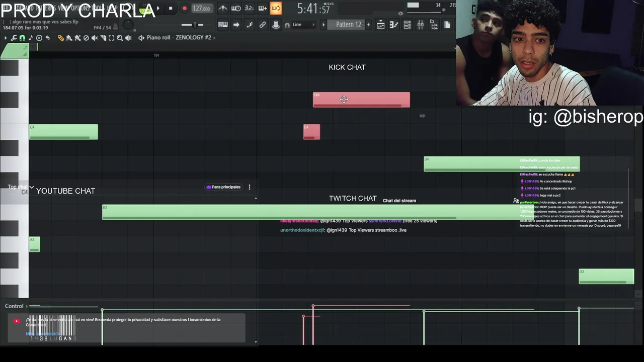Click the note-slide icon next to step arrow

pyautogui.click(x=250, y=25)
